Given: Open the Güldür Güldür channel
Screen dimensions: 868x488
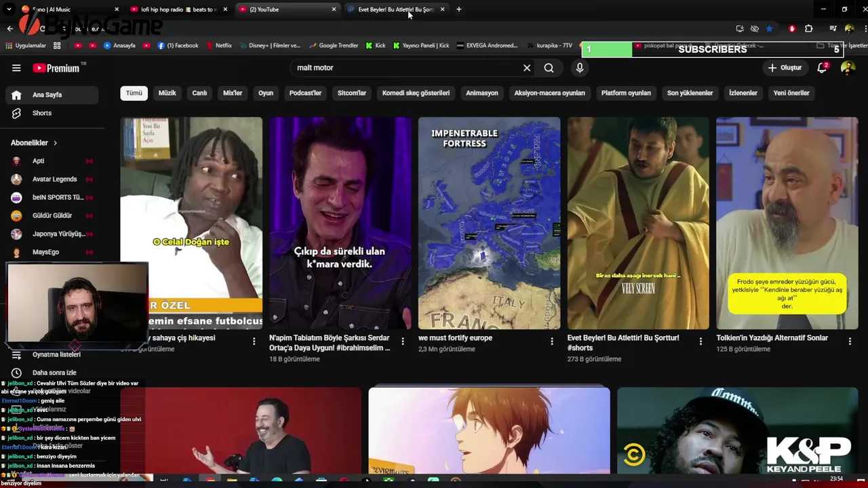Looking at the screenshot, I should click(x=52, y=216).
